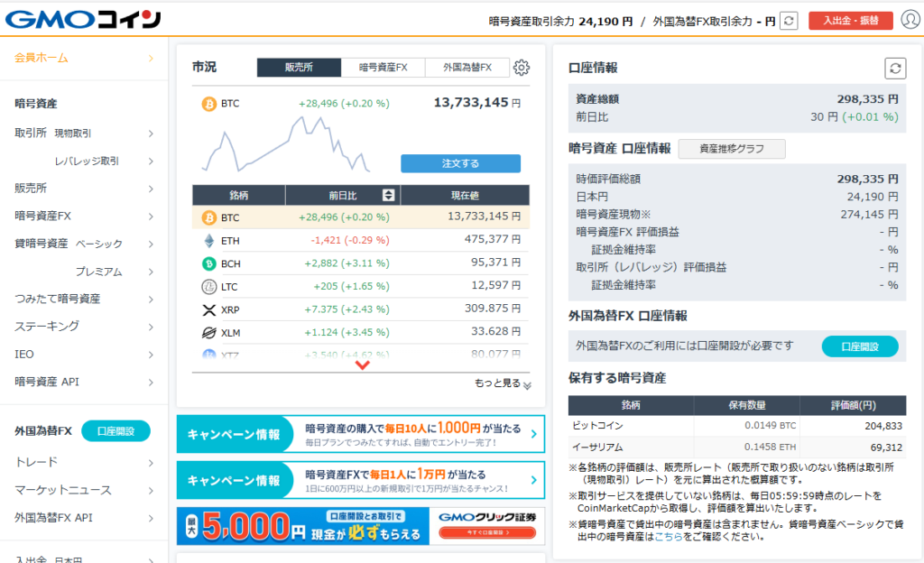Follow the こちら link in the notes
The image size is (924, 563).
669,536
